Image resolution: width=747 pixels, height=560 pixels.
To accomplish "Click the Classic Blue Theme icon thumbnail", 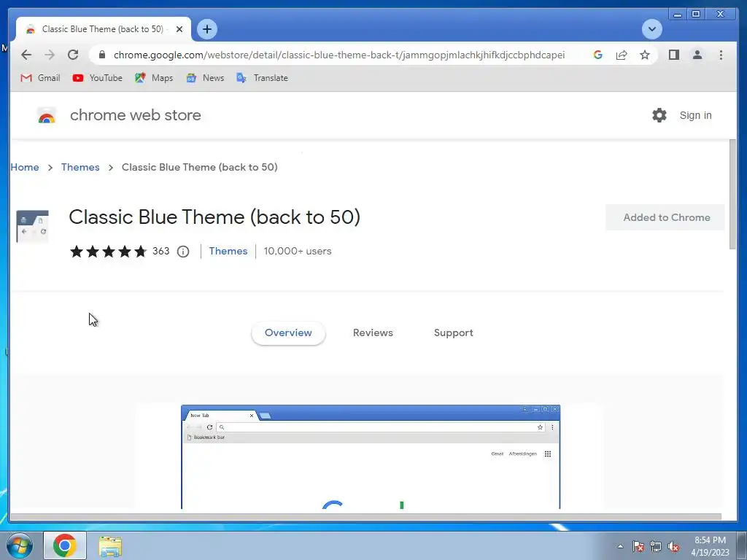I will pos(32,226).
